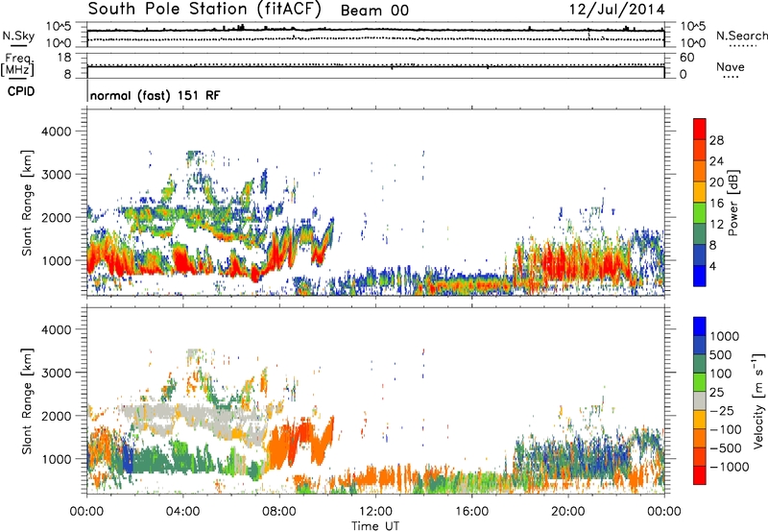Image resolution: width=768 pixels, height=532 pixels.
Task: Click power colorbar label '16'
Action: coord(716,204)
